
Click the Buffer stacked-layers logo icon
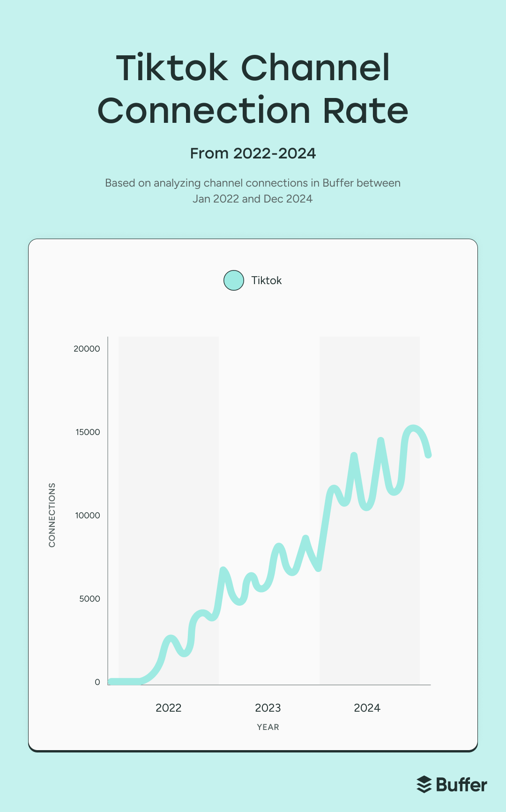tap(424, 784)
